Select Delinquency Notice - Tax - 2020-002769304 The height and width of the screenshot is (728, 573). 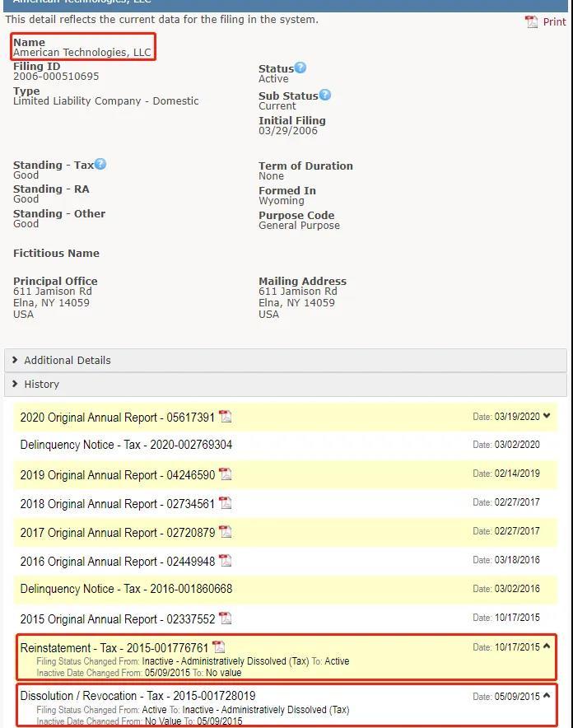(126, 445)
